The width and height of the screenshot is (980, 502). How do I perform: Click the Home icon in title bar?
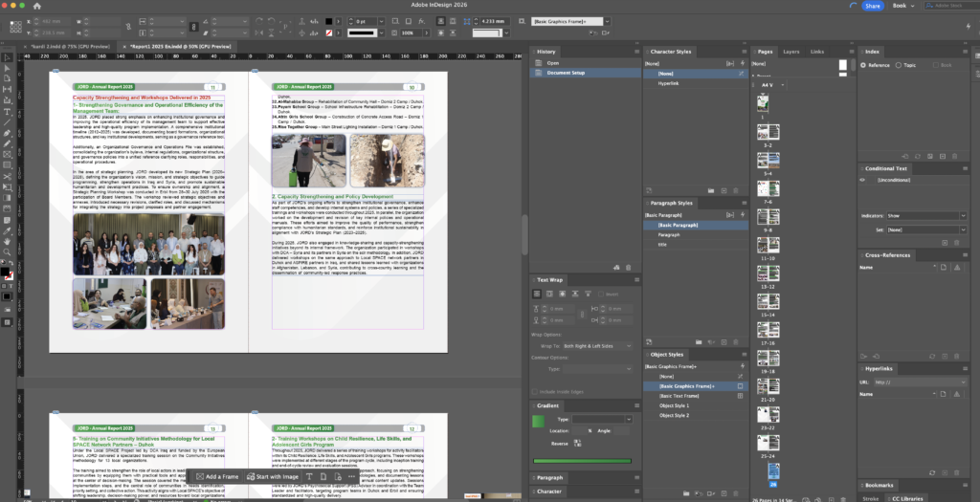tap(36, 6)
